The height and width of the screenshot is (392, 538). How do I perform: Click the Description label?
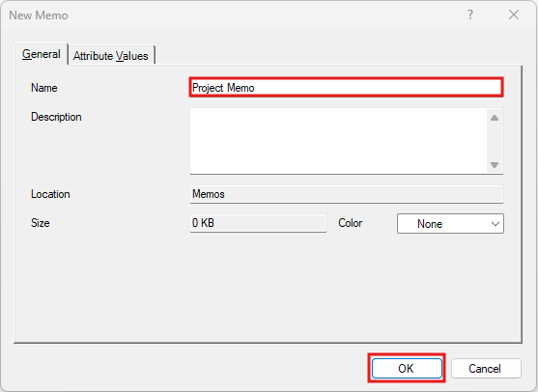(x=56, y=117)
